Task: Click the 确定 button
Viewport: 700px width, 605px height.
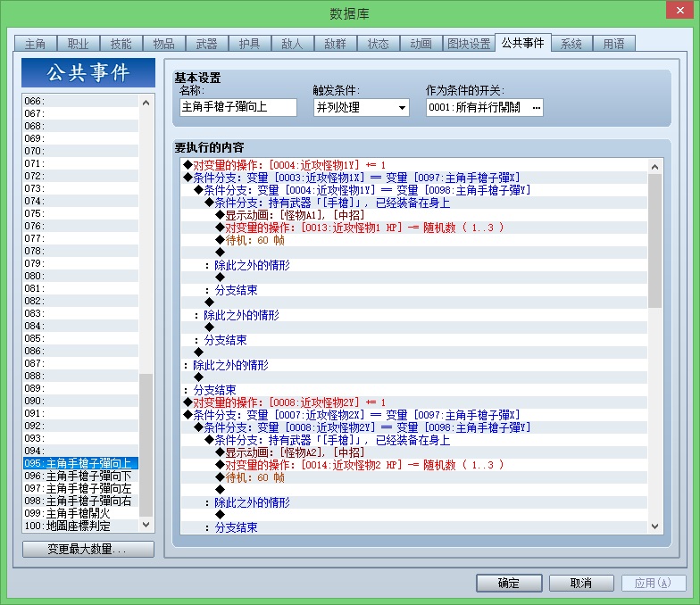Action: pyautogui.click(x=509, y=584)
